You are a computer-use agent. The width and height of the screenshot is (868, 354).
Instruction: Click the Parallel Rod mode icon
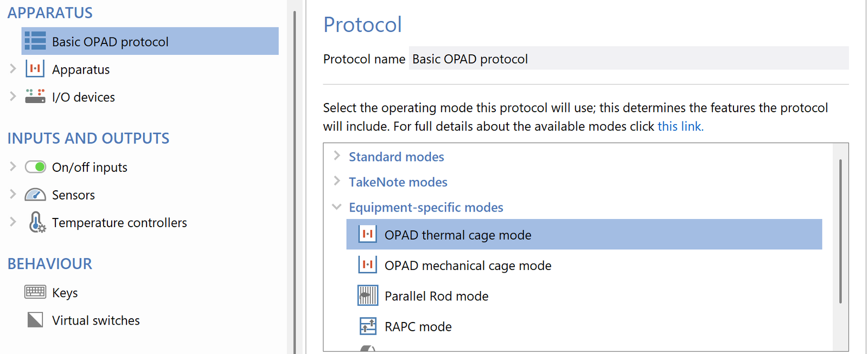pos(368,296)
